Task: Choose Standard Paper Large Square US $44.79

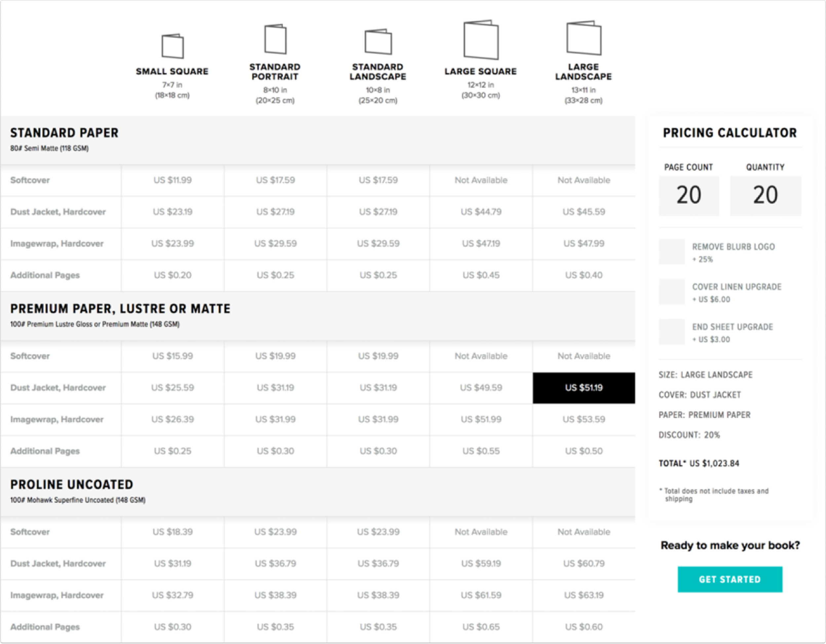Action: pyautogui.click(x=481, y=212)
